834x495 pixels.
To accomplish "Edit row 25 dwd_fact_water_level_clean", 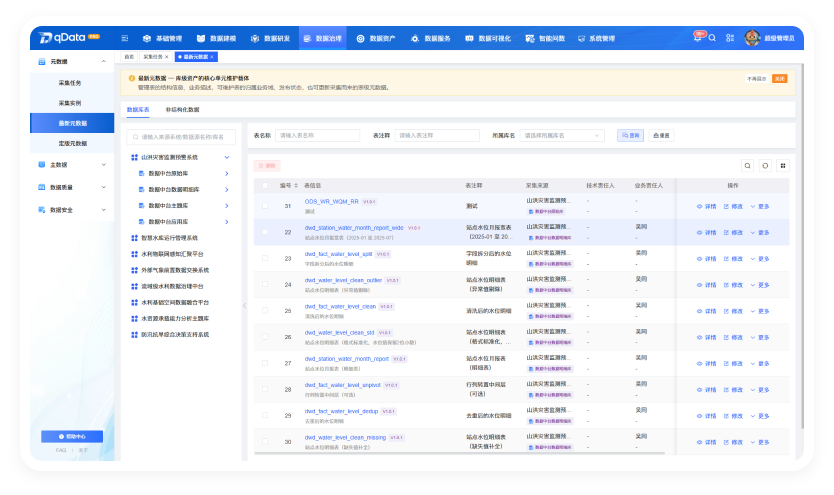I will [x=733, y=311].
